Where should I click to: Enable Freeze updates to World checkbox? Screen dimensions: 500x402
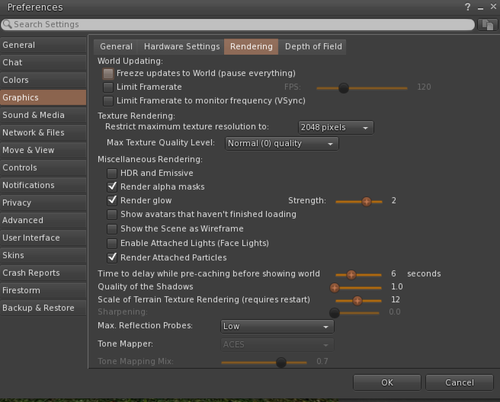coord(108,74)
